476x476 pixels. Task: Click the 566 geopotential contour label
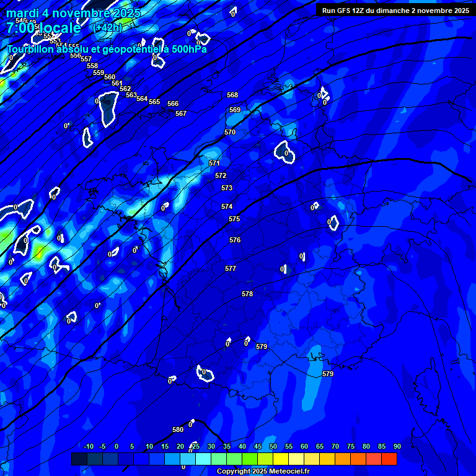[x=173, y=104]
